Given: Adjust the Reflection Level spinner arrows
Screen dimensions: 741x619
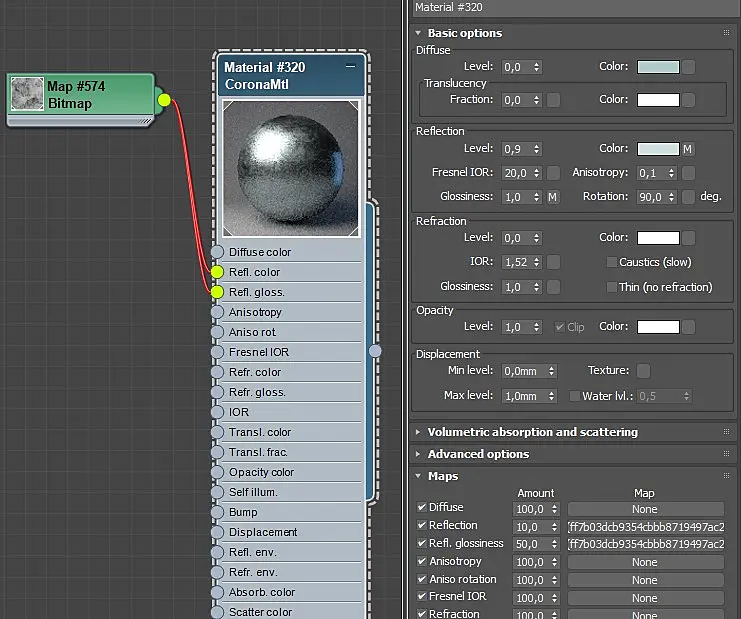Looking at the screenshot, I should pyautogui.click(x=536, y=149).
